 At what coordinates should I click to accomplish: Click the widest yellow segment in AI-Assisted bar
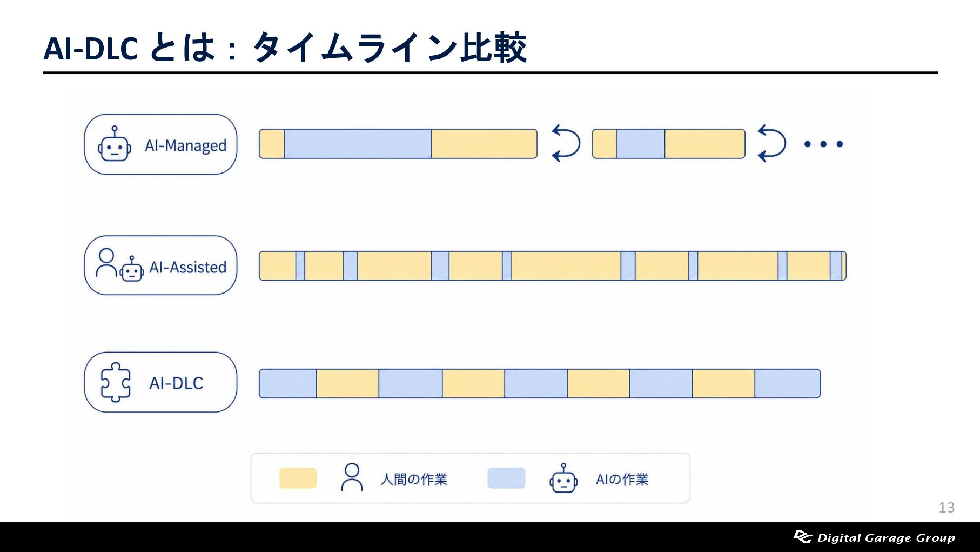566,266
